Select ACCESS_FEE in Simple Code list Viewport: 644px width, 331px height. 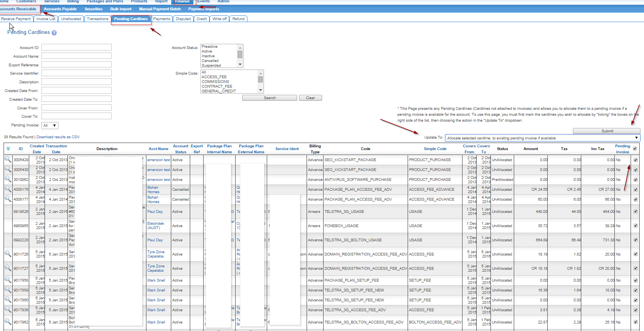[214, 77]
